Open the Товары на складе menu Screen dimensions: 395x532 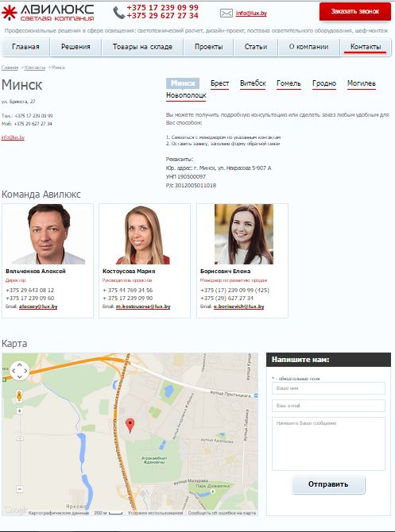(x=142, y=47)
